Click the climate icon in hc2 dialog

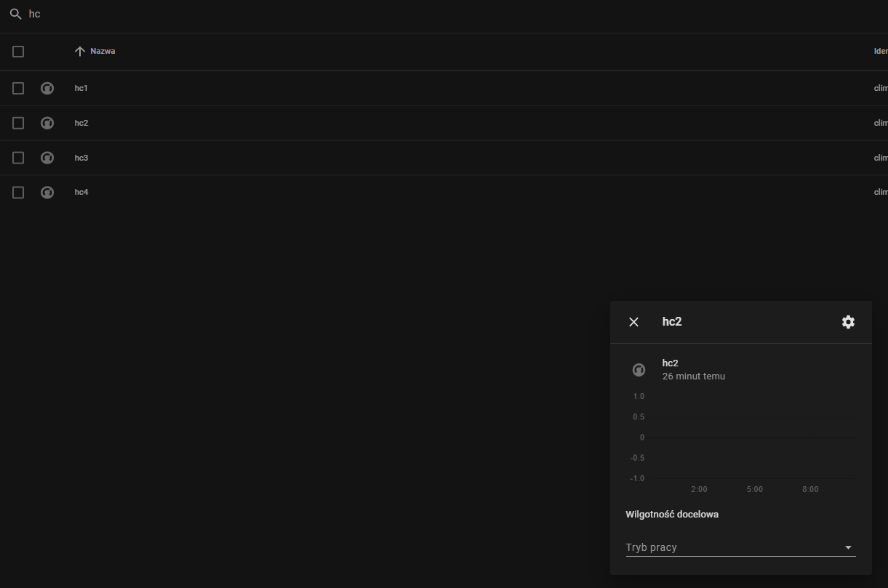pyautogui.click(x=639, y=370)
